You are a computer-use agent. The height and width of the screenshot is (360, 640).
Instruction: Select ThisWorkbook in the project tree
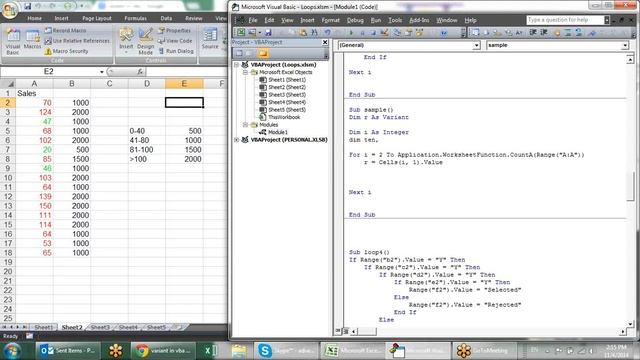284,117
